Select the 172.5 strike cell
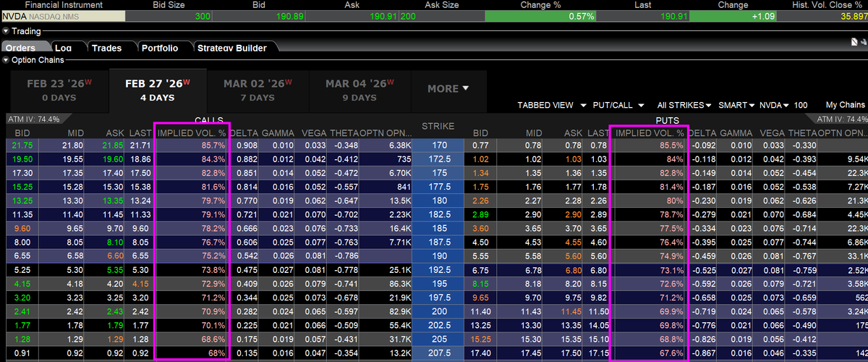 click(x=438, y=159)
